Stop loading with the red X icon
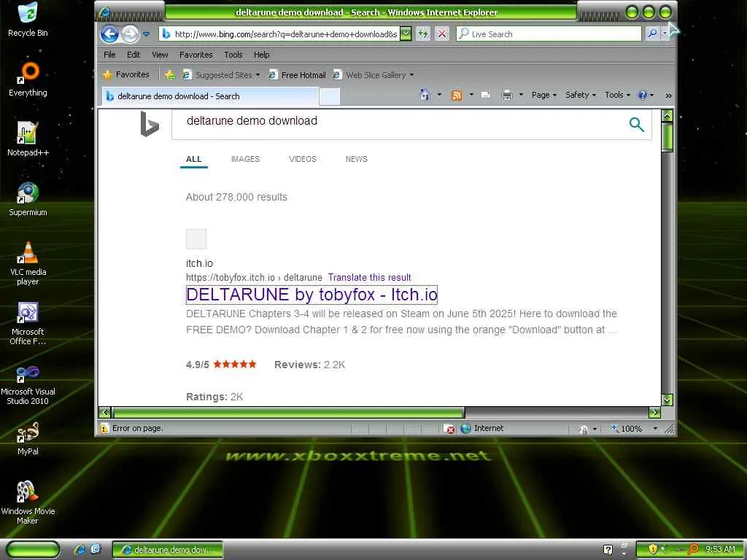This screenshot has width=747, height=560. tap(442, 34)
